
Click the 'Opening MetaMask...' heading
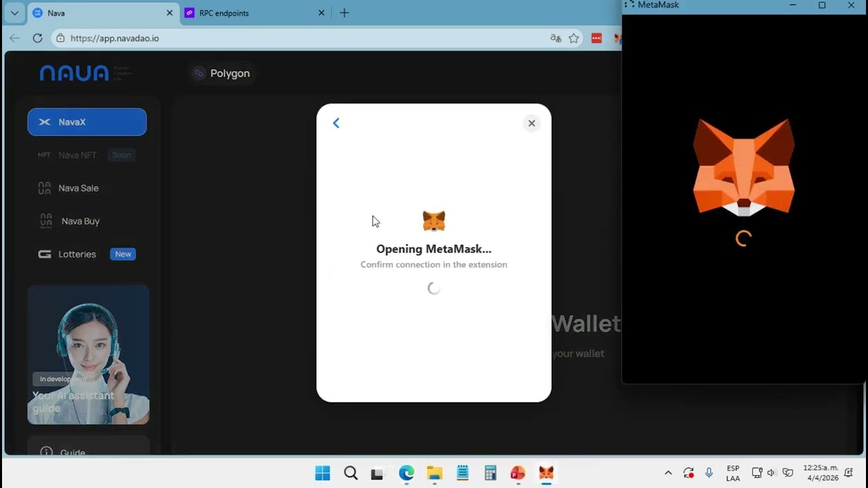434,249
